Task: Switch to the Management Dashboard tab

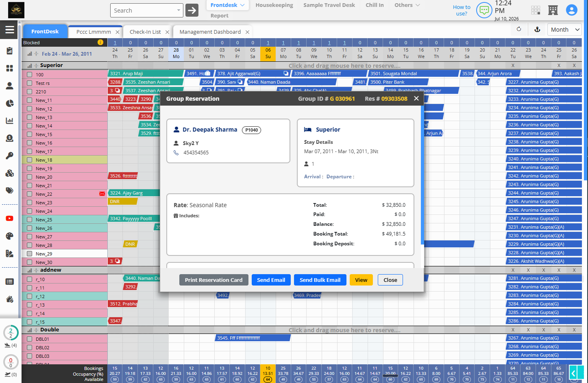Action: pos(210,32)
